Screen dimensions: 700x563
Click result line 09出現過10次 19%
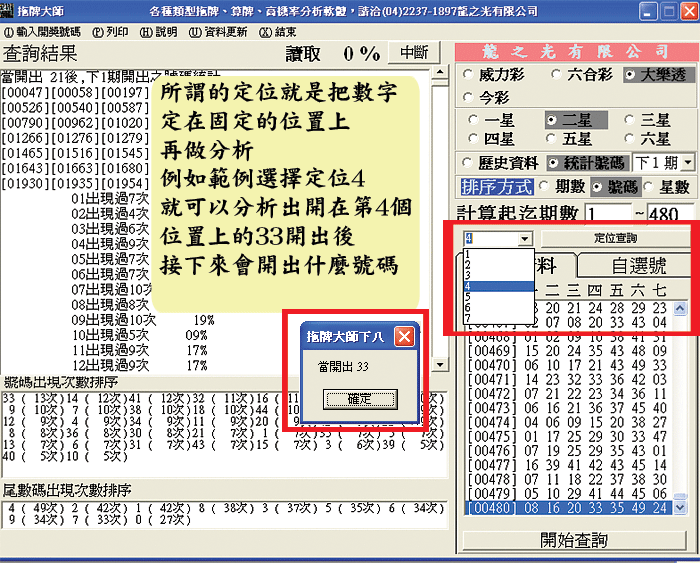click(143, 320)
